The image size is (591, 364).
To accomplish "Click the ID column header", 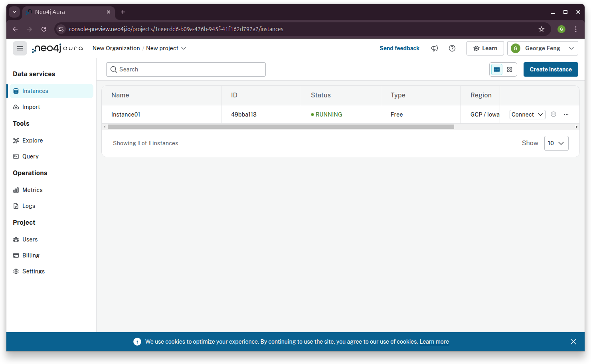I will coord(261,95).
